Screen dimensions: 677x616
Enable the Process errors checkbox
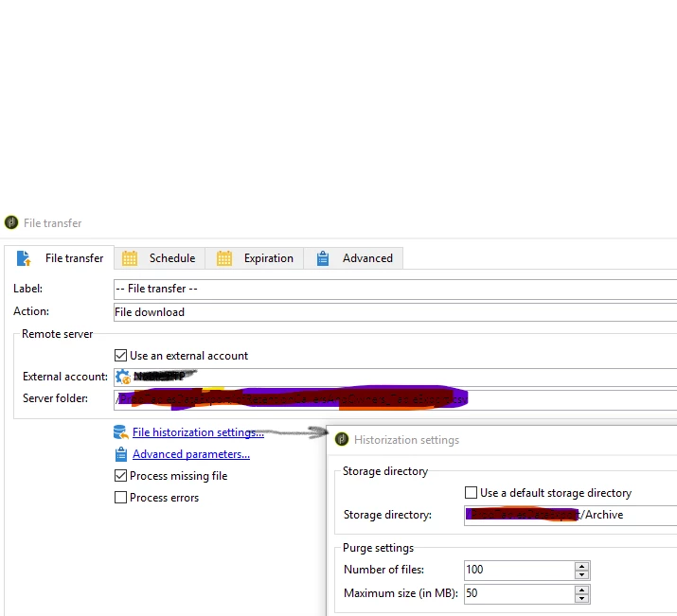coord(120,498)
